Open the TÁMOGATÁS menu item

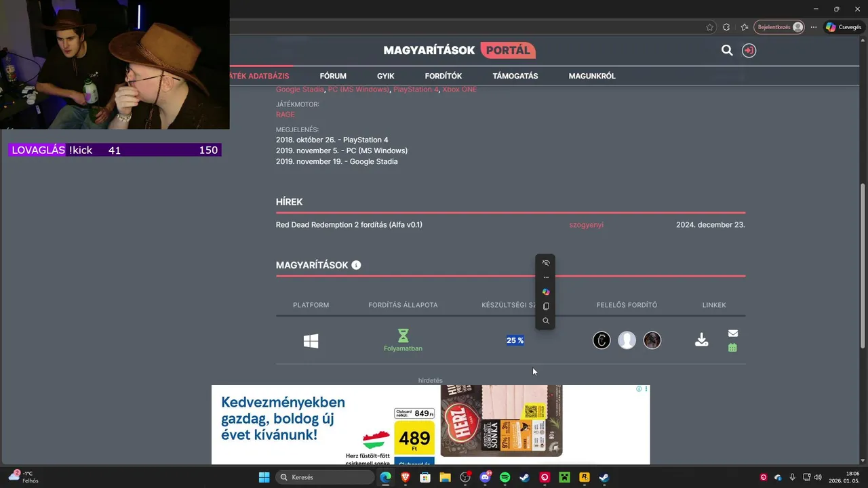point(515,76)
